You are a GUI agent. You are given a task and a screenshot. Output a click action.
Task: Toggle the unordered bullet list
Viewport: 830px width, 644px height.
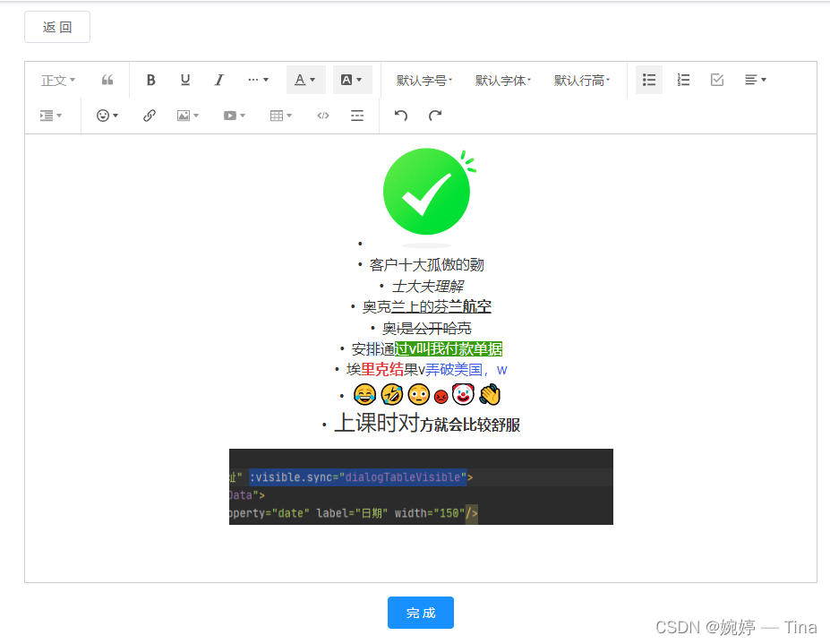point(648,80)
